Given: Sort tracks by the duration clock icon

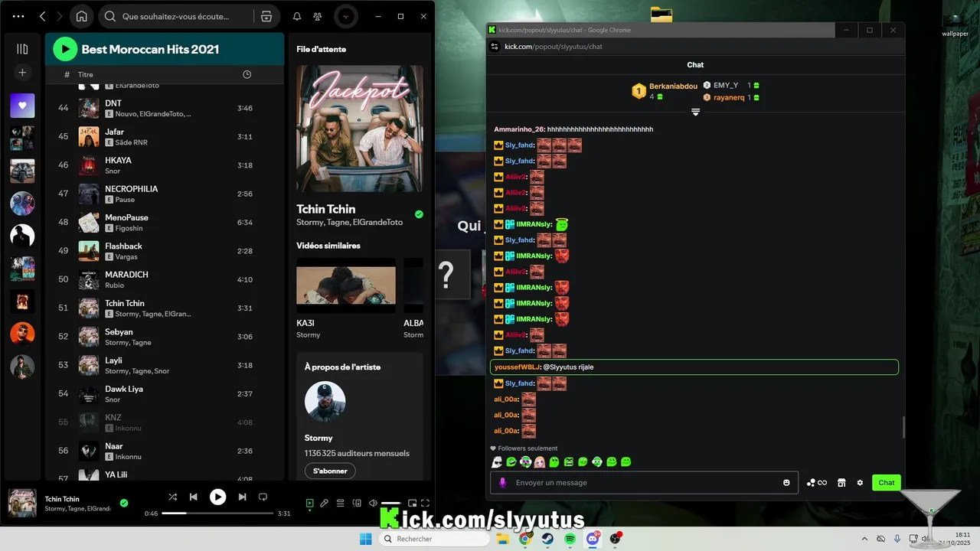Looking at the screenshot, I should click(x=247, y=75).
